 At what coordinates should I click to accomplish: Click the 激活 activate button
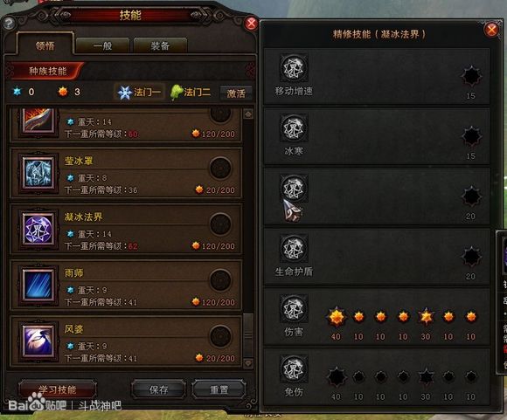(236, 93)
